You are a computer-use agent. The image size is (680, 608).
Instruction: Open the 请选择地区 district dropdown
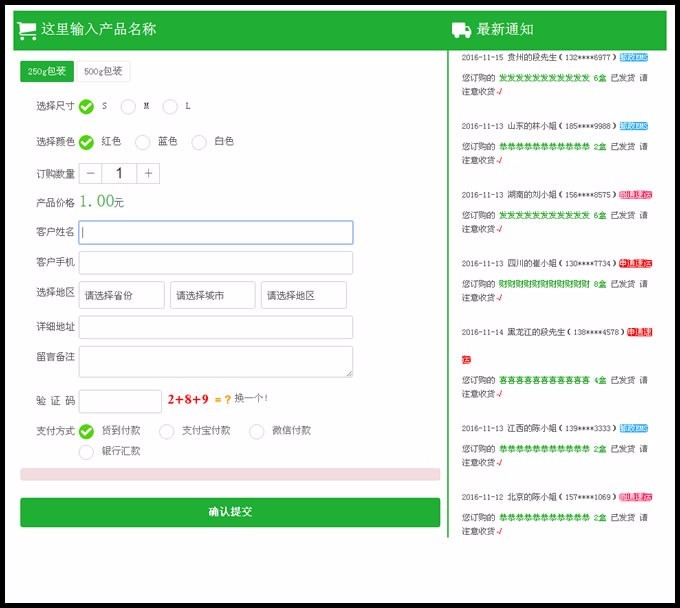(303, 295)
